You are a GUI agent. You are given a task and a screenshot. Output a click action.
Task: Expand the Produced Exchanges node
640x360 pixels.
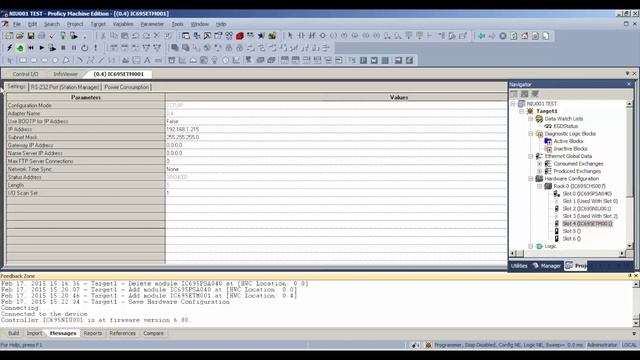(540, 171)
